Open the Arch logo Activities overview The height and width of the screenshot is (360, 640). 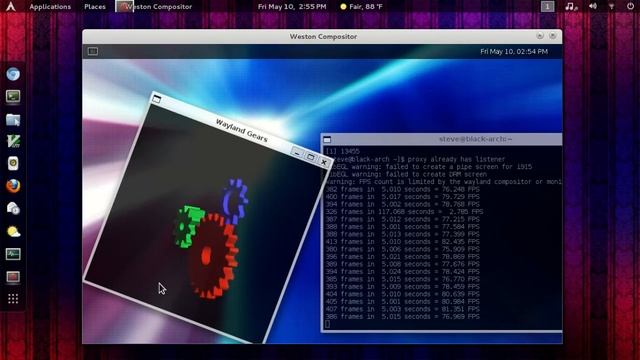coord(11,6)
